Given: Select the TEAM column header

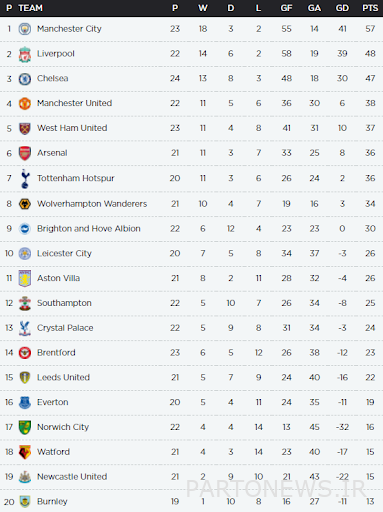Looking at the screenshot, I should point(30,8).
